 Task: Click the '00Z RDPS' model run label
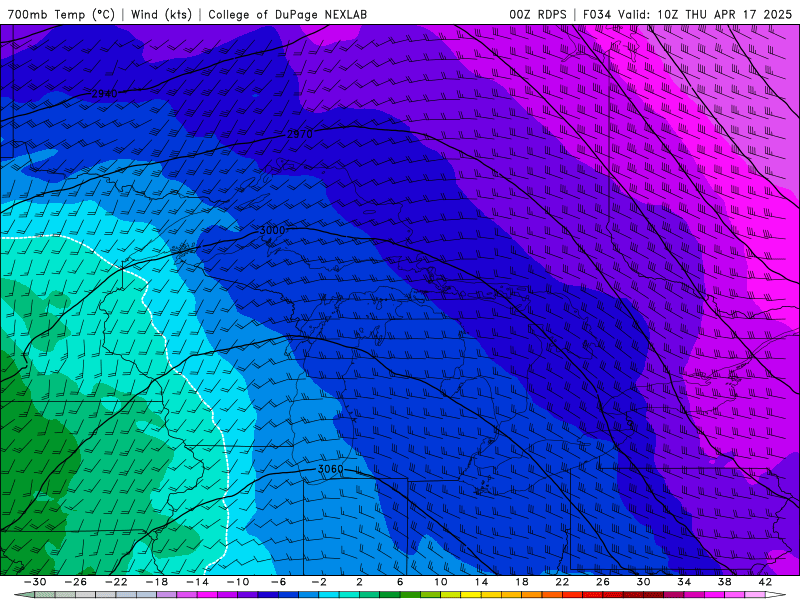pos(537,14)
